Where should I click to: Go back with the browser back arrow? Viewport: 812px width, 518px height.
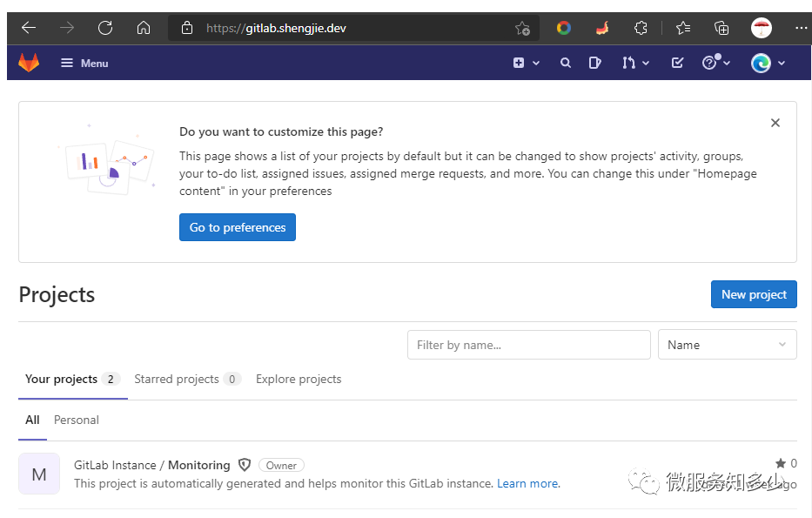[29, 28]
